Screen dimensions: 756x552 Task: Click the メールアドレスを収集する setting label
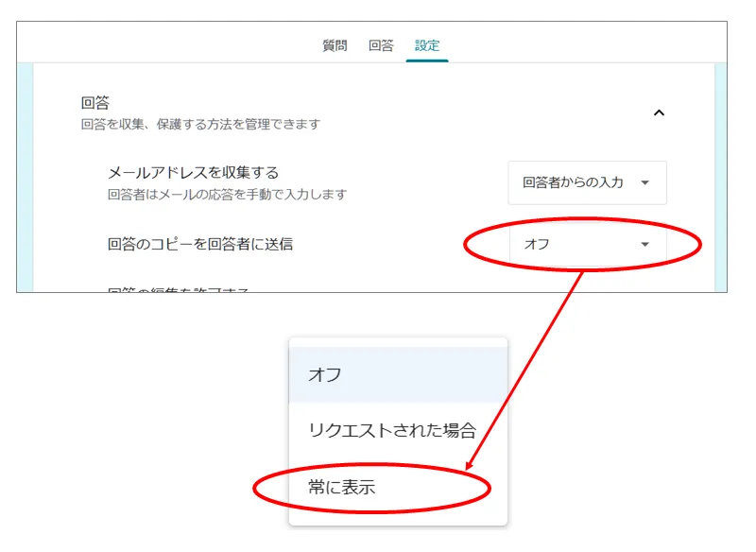tap(193, 172)
